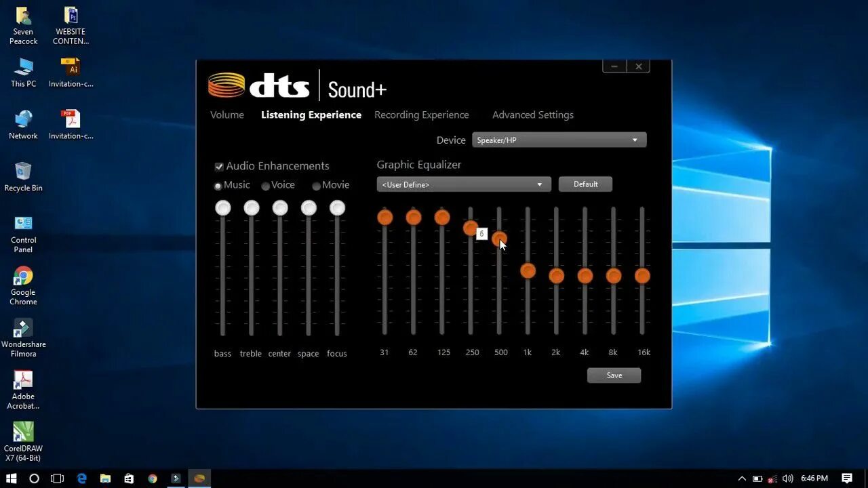Open the Seven Peacock folder icon

pyautogui.click(x=23, y=26)
